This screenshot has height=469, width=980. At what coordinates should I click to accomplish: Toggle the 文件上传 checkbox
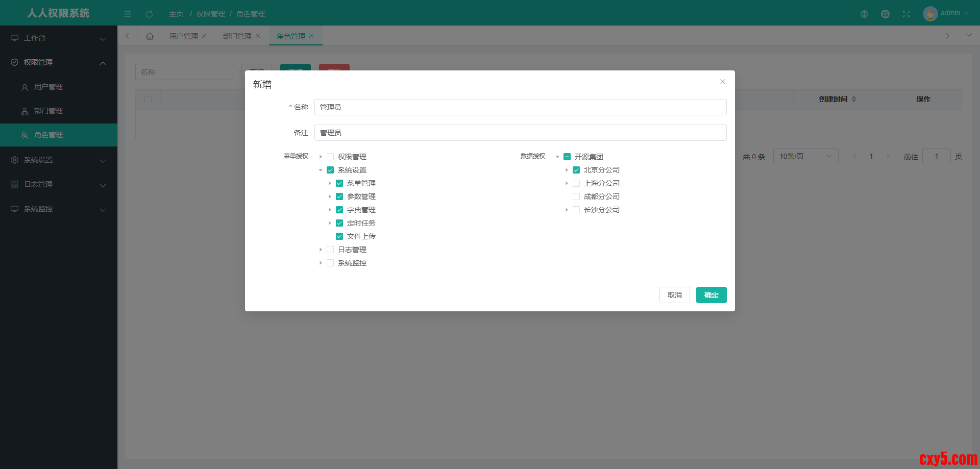coord(339,236)
